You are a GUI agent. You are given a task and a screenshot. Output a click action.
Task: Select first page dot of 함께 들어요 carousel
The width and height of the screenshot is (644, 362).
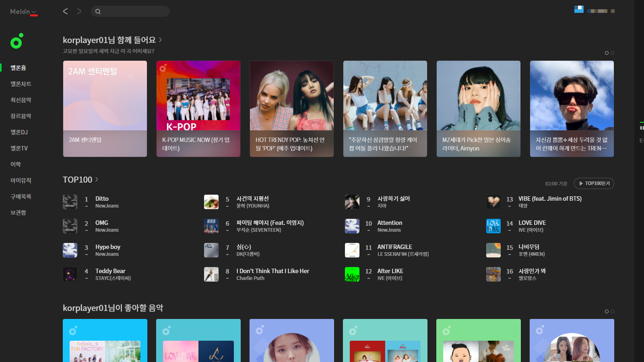point(607,53)
